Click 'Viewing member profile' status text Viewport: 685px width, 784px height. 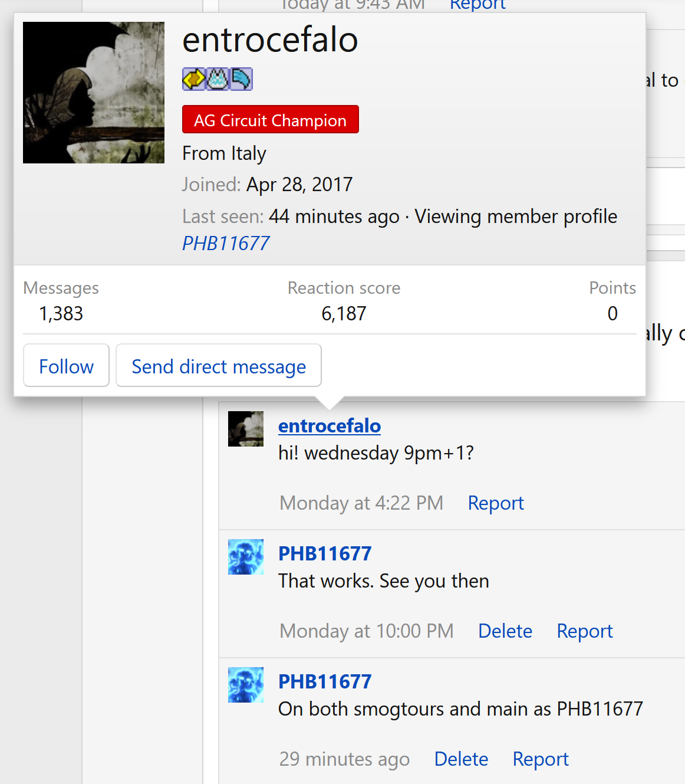tap(516, 216)
